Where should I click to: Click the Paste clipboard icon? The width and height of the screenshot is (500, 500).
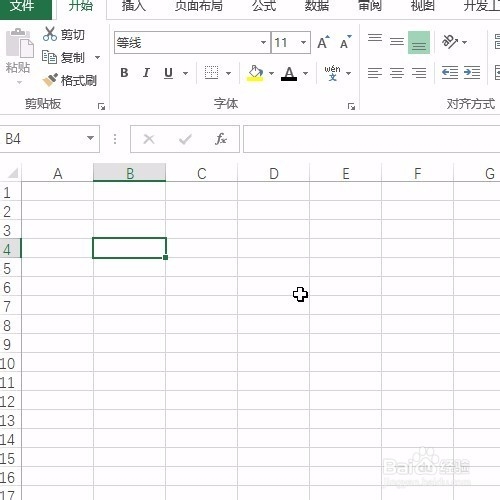point(19,43)
